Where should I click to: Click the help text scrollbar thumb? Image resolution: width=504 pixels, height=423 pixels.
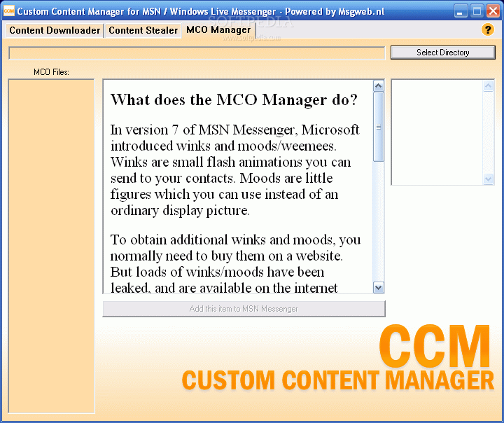point(378,127)
